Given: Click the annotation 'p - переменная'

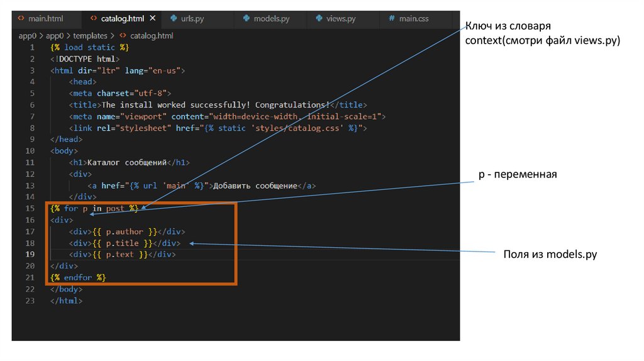Looking at the screenshot, I should pyautogui.click(x=518, y=174).
